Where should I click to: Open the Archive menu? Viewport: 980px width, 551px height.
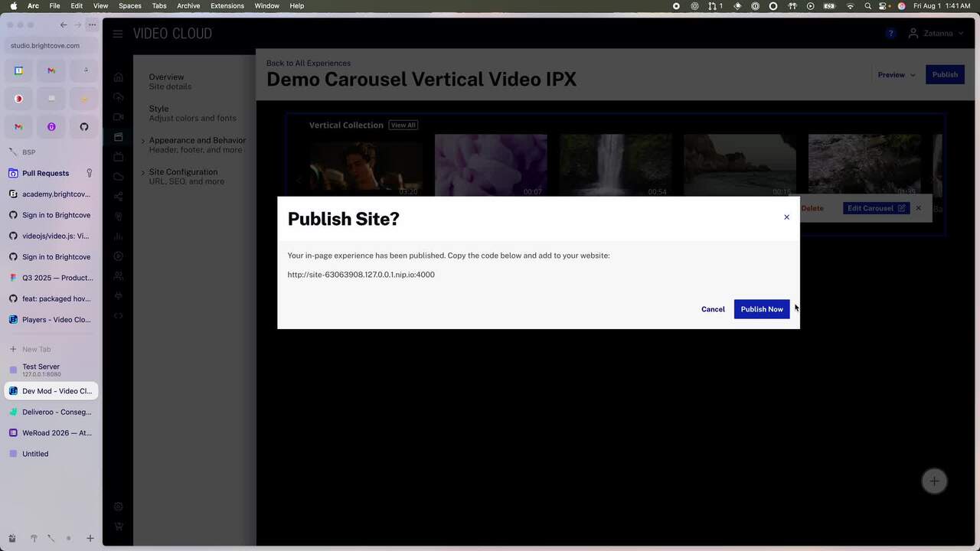coord(188,6)
